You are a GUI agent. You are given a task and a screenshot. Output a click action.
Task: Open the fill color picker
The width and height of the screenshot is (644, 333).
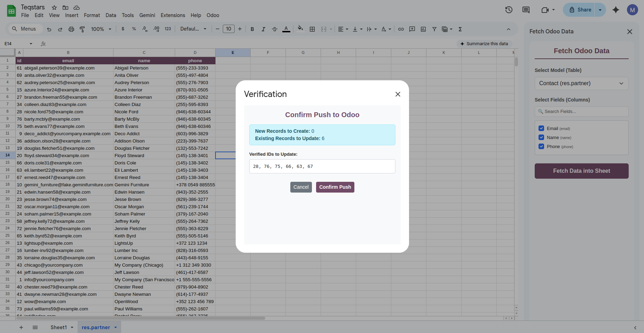[x=300, y=29]
